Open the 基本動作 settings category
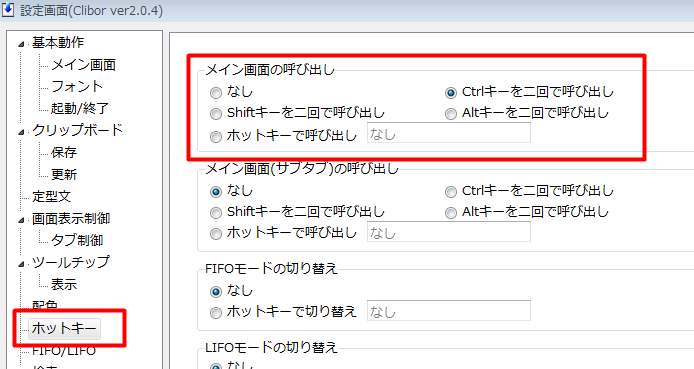 (x=58, y=42)
